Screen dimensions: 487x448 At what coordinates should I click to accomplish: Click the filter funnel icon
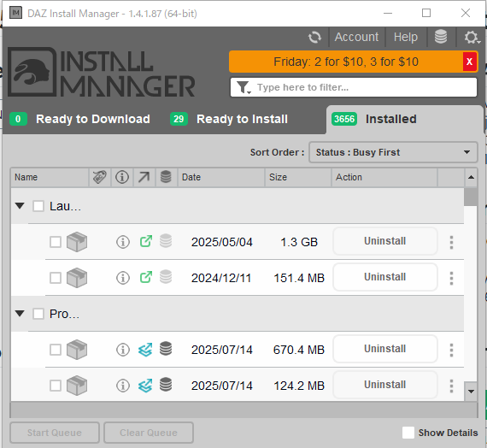[x=243, y=87]
